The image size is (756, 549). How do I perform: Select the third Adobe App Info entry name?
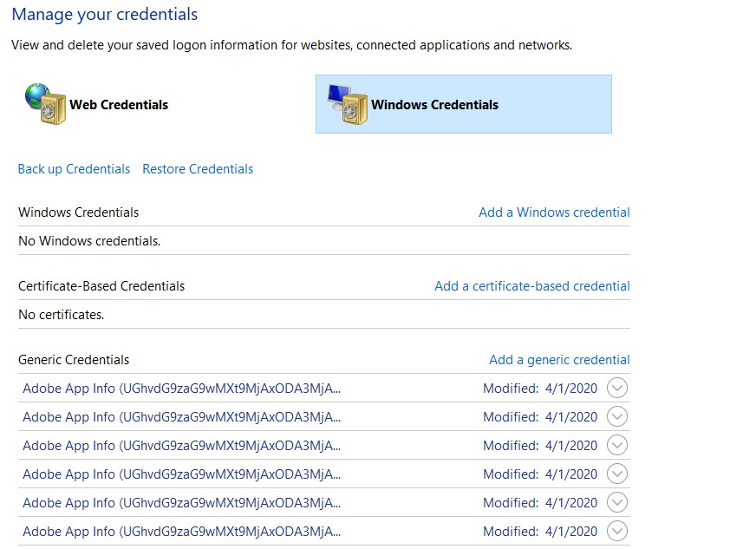pyautogui.click(x=181, y=446)
